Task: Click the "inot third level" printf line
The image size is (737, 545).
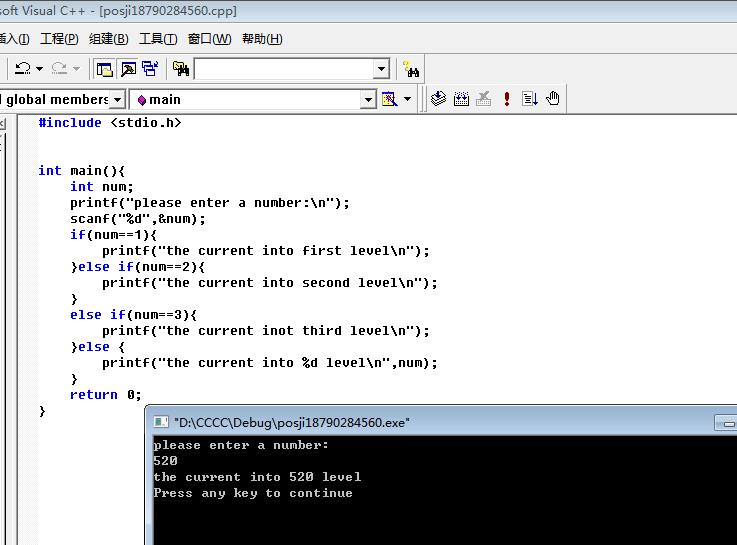Action: 266,330
